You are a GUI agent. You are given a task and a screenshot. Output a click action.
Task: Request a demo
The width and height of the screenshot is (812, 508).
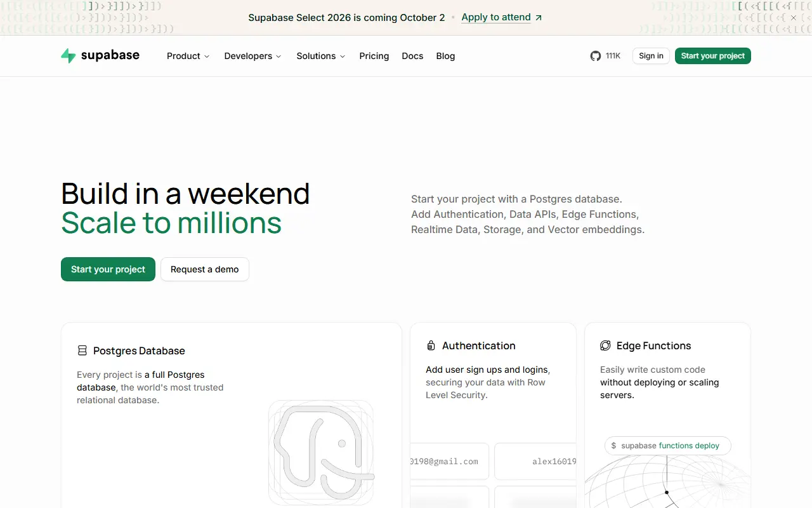(x=205, y=269)
